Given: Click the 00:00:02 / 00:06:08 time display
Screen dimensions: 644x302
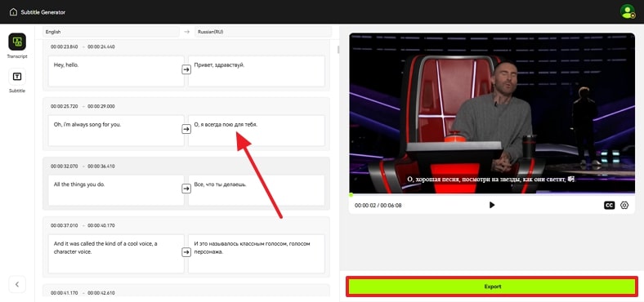Looking at the screenshot, I should [378, 205].
